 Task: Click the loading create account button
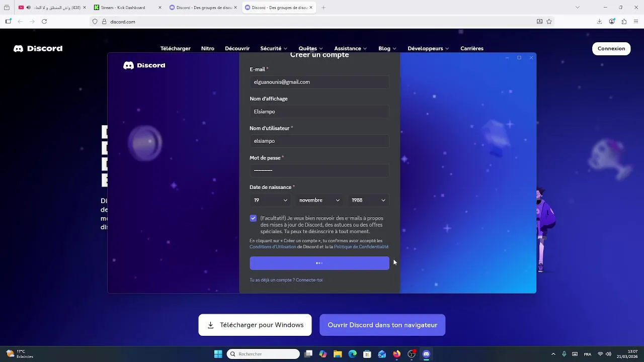[319, 263]
